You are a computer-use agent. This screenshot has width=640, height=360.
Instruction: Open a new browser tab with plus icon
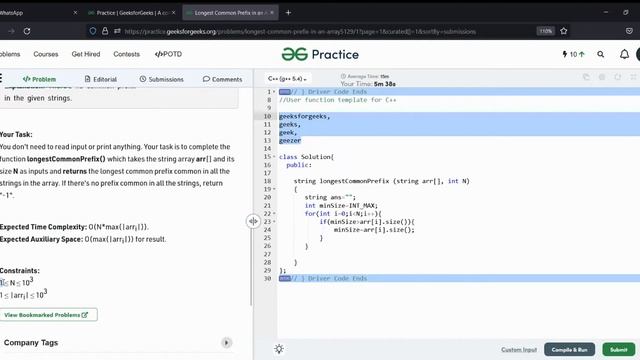click(x=288, y=13)
